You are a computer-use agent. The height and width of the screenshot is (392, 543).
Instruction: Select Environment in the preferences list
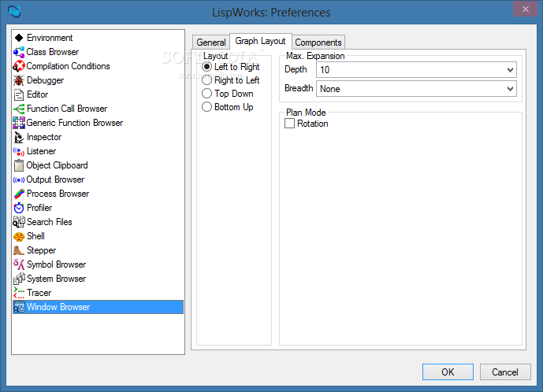click(50, 38)
